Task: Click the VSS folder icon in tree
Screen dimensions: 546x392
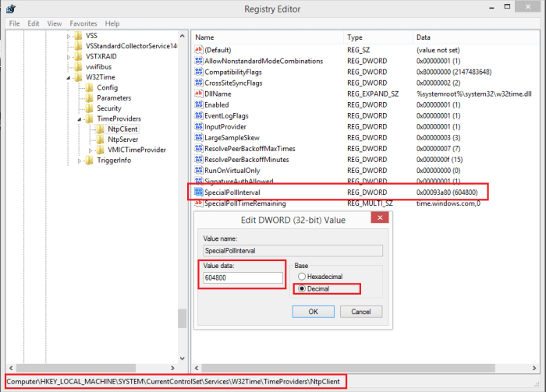Action: pos(79,36)
